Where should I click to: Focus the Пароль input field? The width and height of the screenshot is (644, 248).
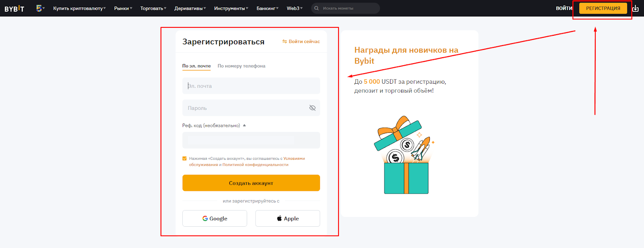(x=251, y=108)
